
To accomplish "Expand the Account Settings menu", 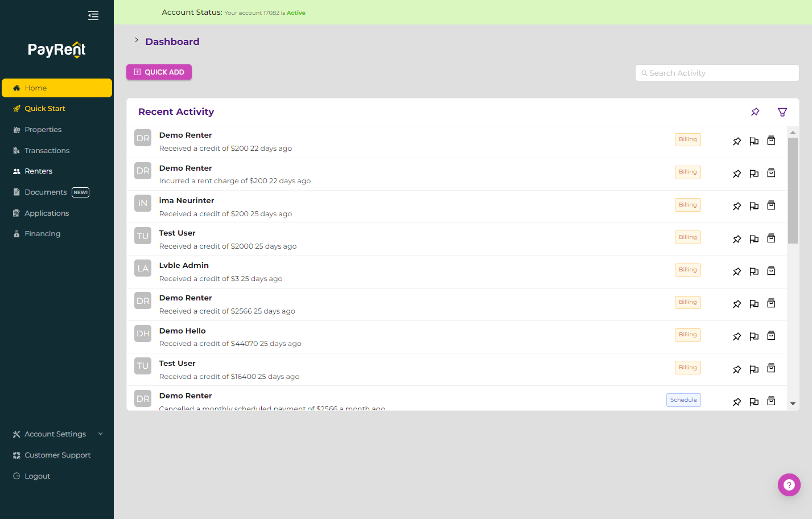I will click(x=57, y=434).
